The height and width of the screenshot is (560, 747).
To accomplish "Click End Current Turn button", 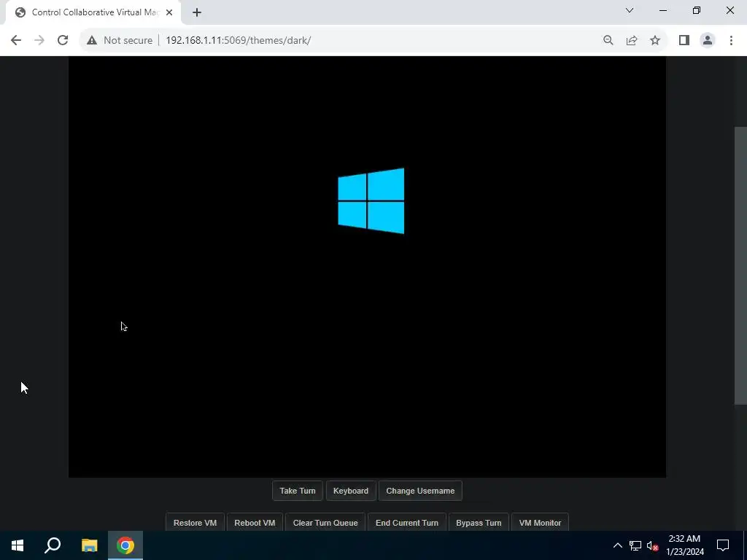I will (407, 522).
